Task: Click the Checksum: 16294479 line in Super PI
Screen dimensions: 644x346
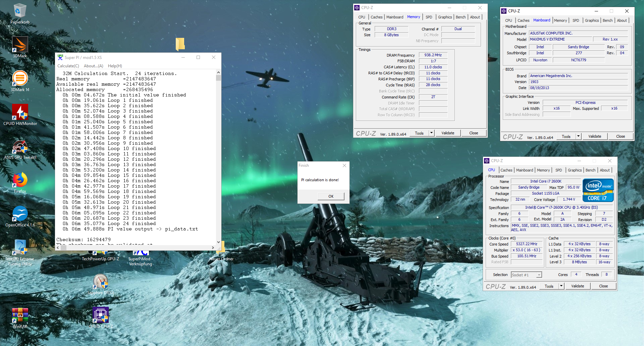Action: (84, 239)
